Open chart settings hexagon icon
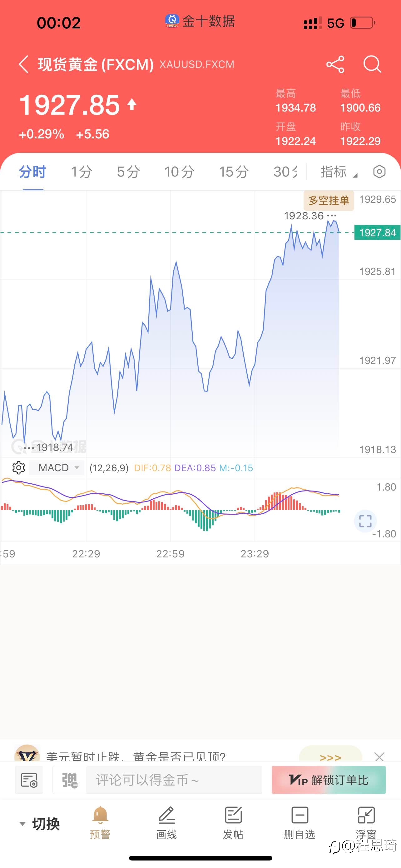Screen dimensions: 401x868 379,172
